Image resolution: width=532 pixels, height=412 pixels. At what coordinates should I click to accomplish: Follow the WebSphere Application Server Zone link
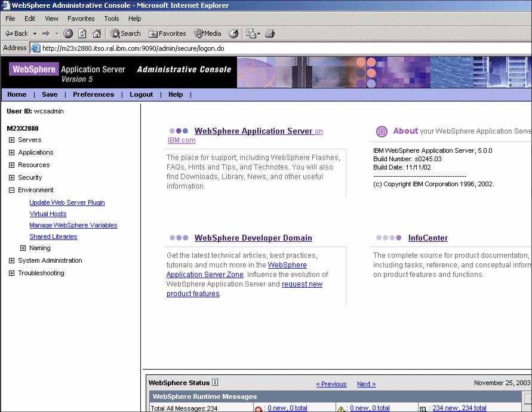tap(236, 270)
